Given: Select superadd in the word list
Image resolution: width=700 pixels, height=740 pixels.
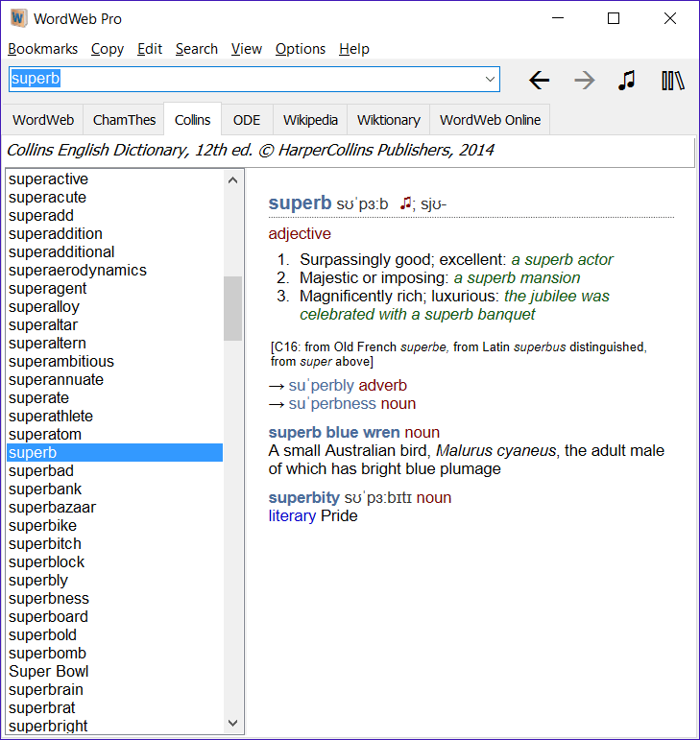Looking at the screenshot, I should click(x=114, y=215).
